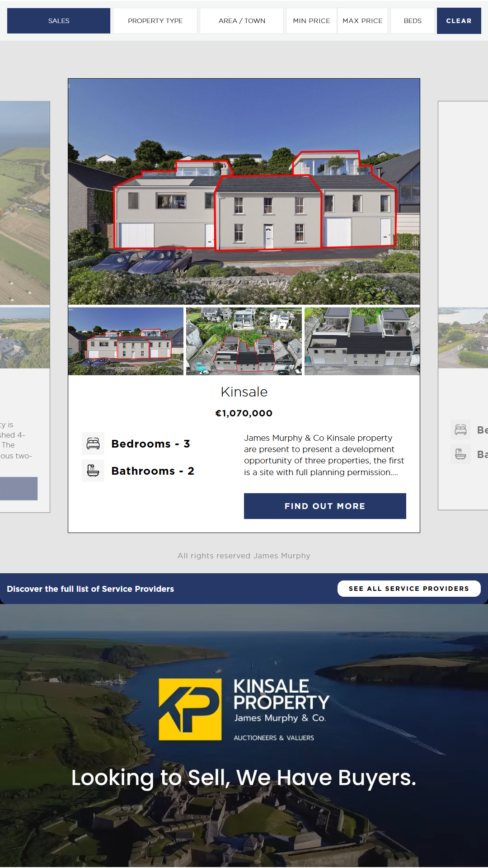This screenshot has height=868, width=488.
Task: Open the Property Type dropdown
Action: (x=155, y=21)
